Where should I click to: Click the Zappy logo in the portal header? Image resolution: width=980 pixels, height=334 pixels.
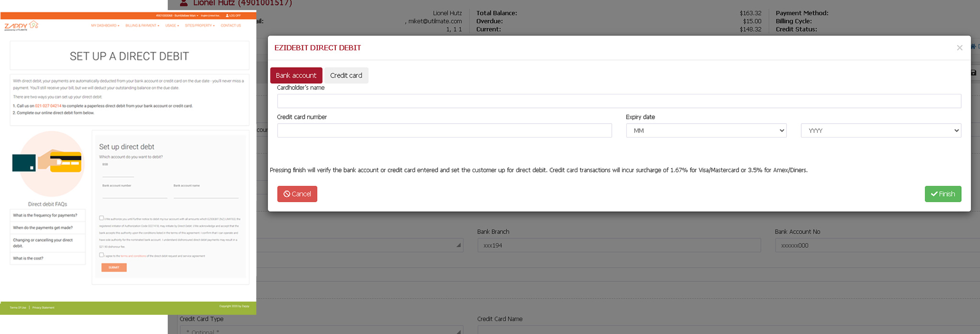(21, 25)
